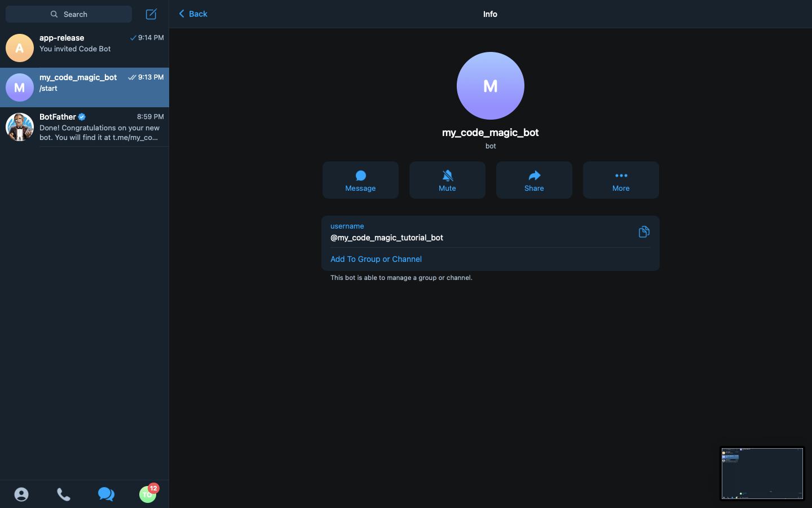Click the large bot profile avatar

point(491,86)
